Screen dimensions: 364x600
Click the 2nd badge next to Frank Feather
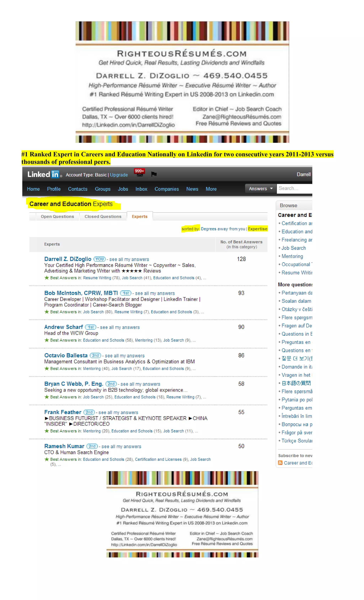click(x=89, y=412)
